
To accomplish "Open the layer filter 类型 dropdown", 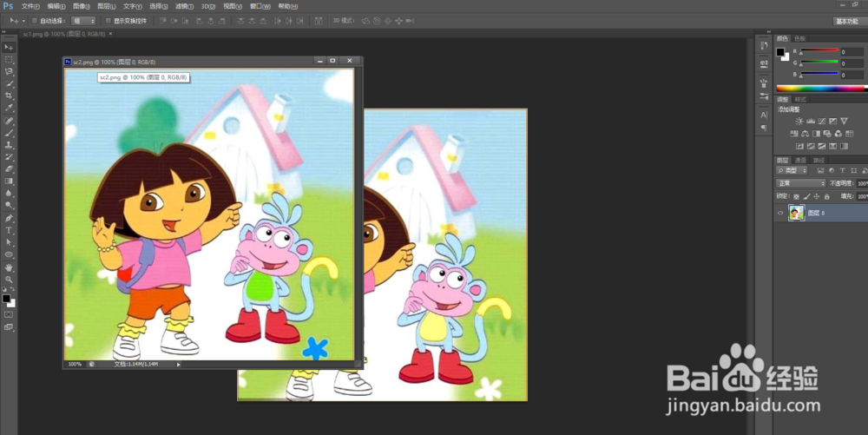I will pyautogui.click(x=792, y=170).
